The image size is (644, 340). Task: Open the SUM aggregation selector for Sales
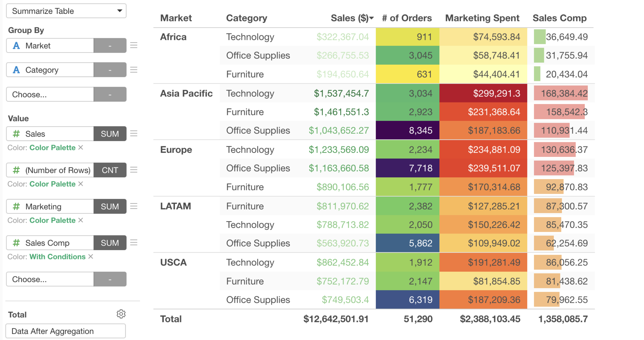coord(110,134)
